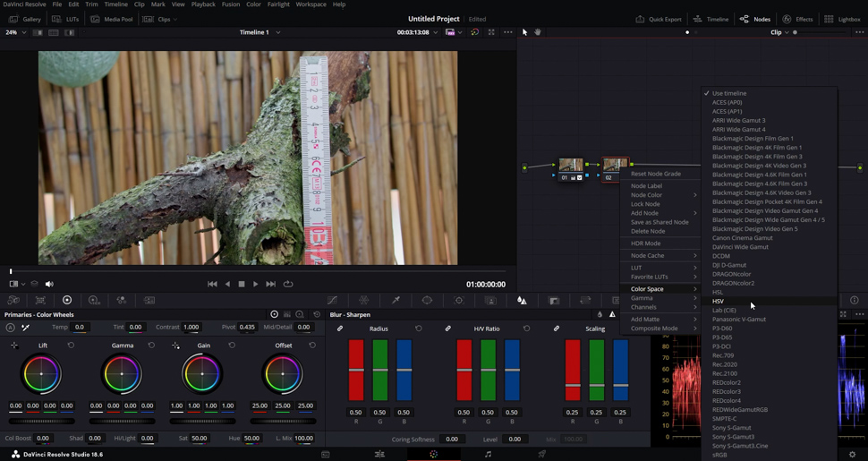Open the Magic Mask palette
The height and width of the screenshot is (461, 868).
(490, 300)
